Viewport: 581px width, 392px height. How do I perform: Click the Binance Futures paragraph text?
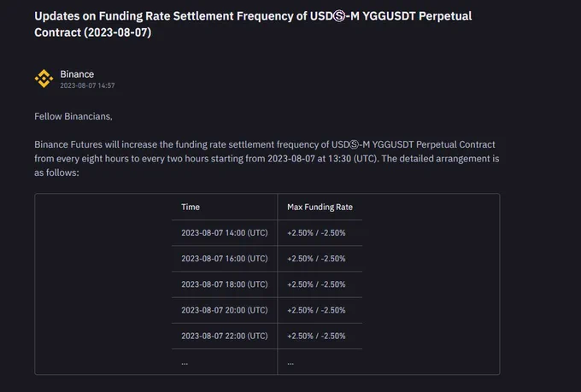coord(267,159)
